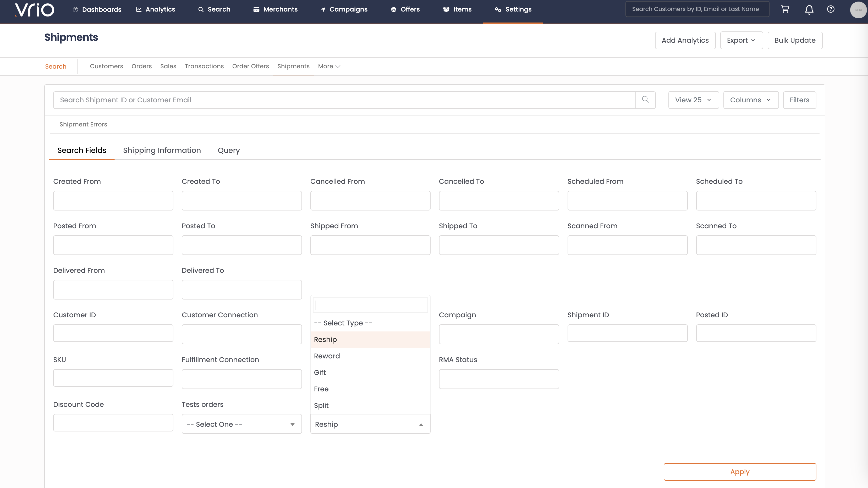Open the shopping cart icon

click(x=785, y=9)
